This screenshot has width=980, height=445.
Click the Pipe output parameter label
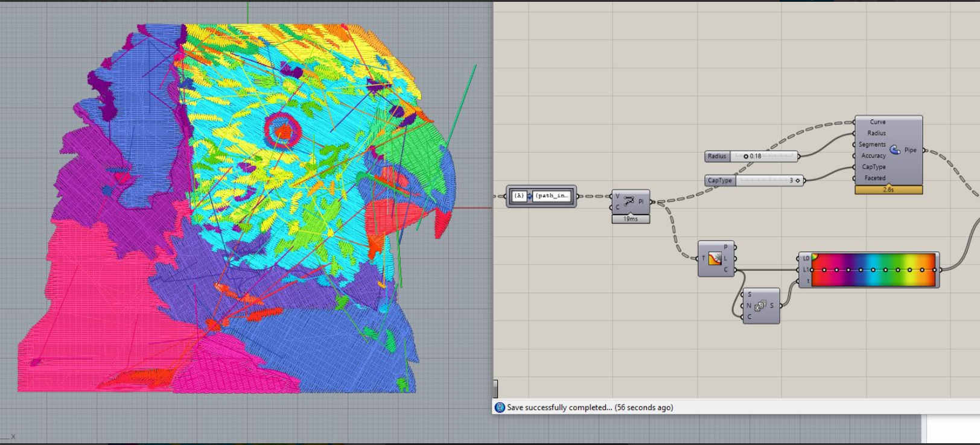(910, 150)
